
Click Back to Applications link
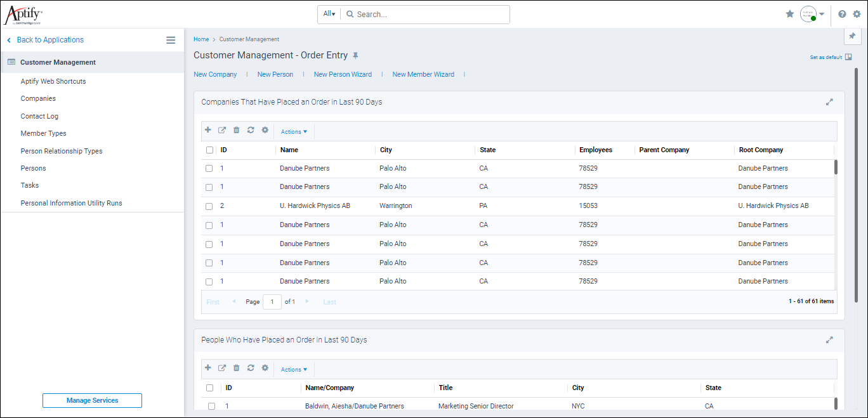pyautogui.click(x=50, y=40)
